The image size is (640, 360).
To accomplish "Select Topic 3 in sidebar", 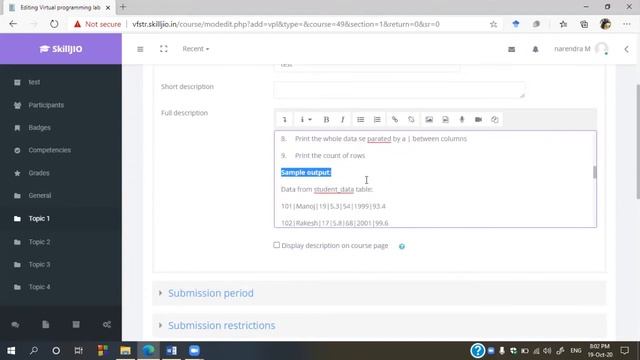I will click(x=39, y=264).
